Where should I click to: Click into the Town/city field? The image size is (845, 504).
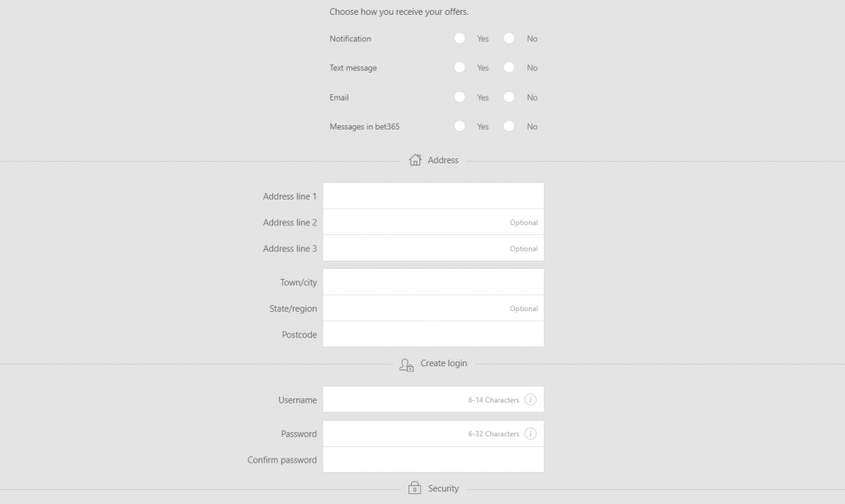(433, 282)
